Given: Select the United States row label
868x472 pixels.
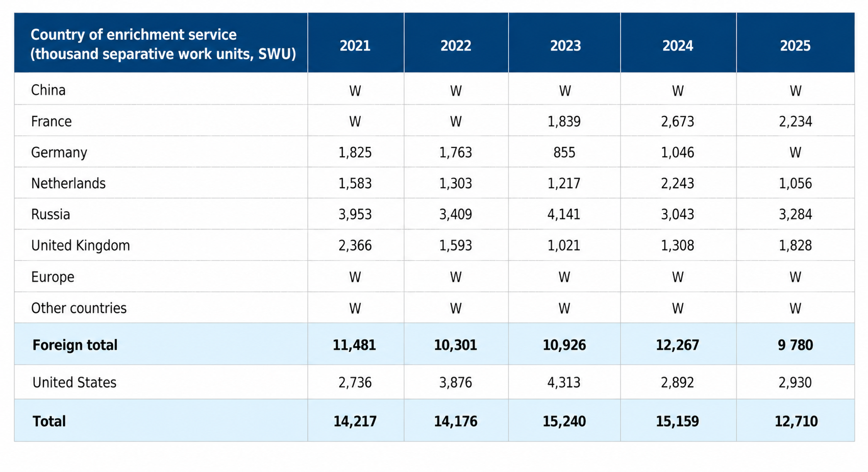Looking at the screenshot, I should (75, 383).
